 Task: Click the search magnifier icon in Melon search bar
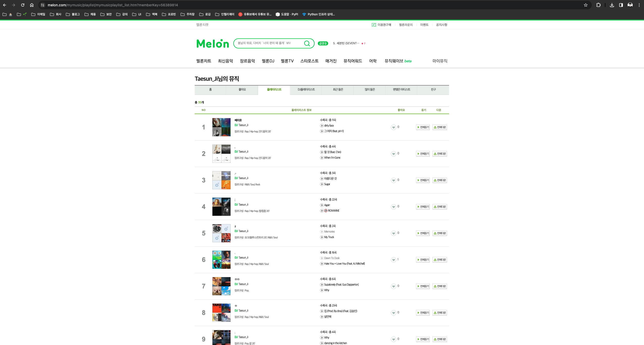[307, 43]
